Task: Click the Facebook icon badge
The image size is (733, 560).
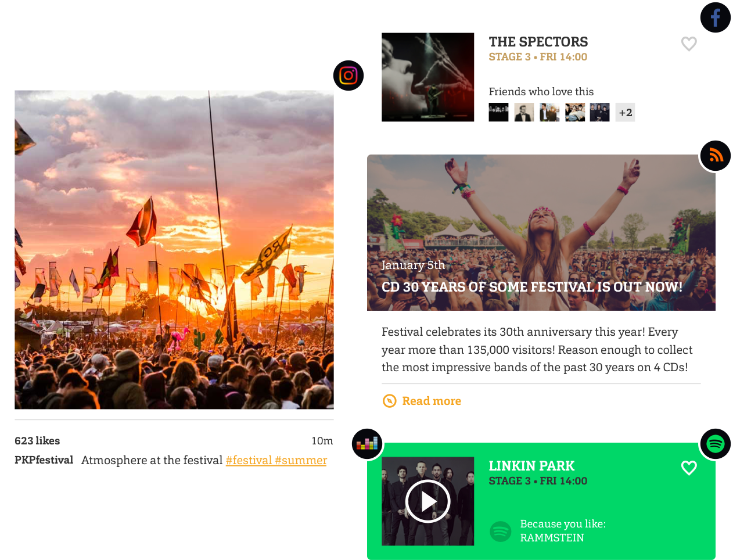Action: pos(715,17)
